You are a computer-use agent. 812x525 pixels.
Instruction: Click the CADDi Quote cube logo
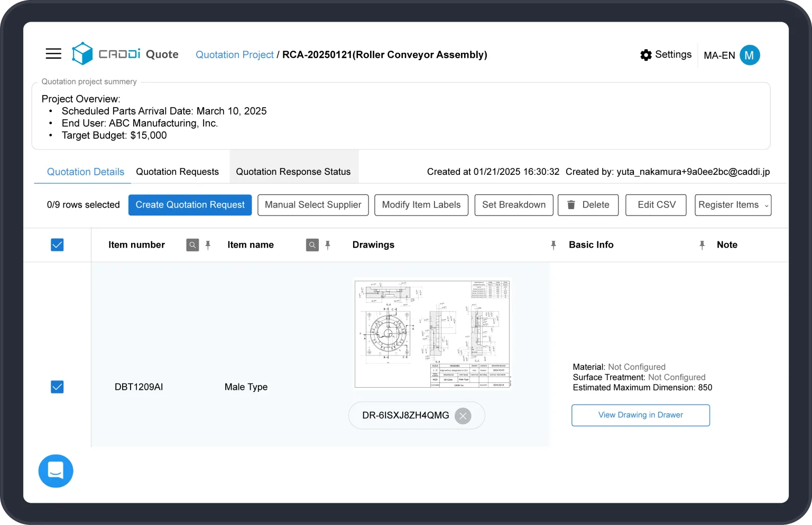[x=82, y=54]
